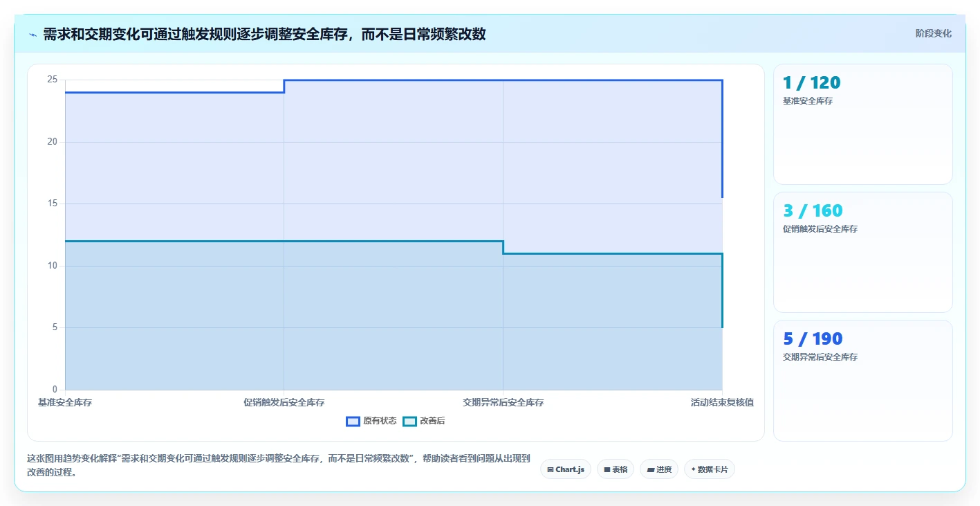The image size is (980, 506).
Task: Click the blue 原有状态 legend color box
Action: click(x=353, y=421)
